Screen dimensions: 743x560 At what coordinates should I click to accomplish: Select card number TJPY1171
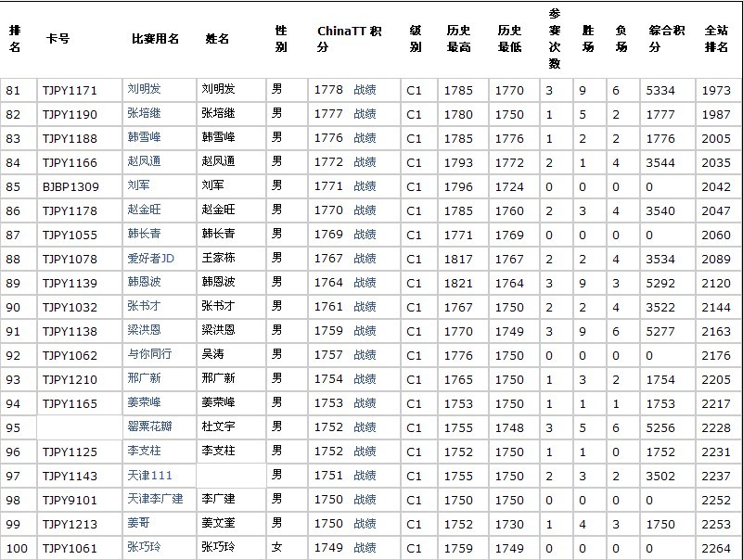(x=70, y=91)
